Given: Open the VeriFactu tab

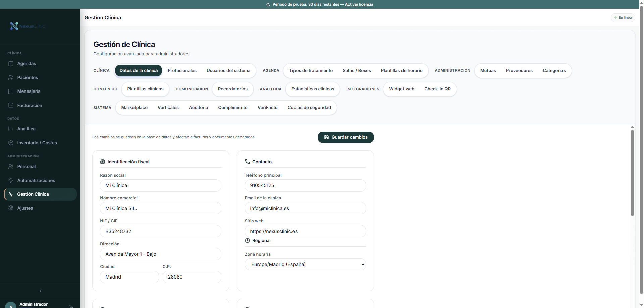Looking at the screenshot, I should [267, 108].
